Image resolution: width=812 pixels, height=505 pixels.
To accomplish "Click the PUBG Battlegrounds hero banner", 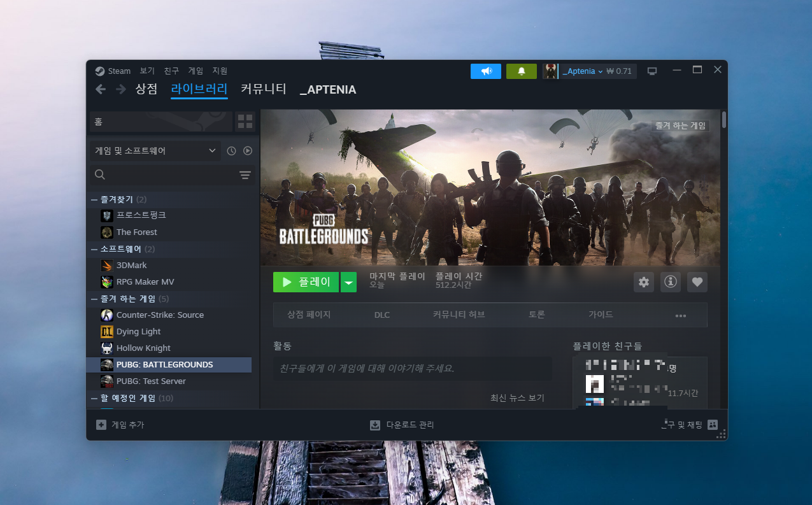I will tap(491, 187).
